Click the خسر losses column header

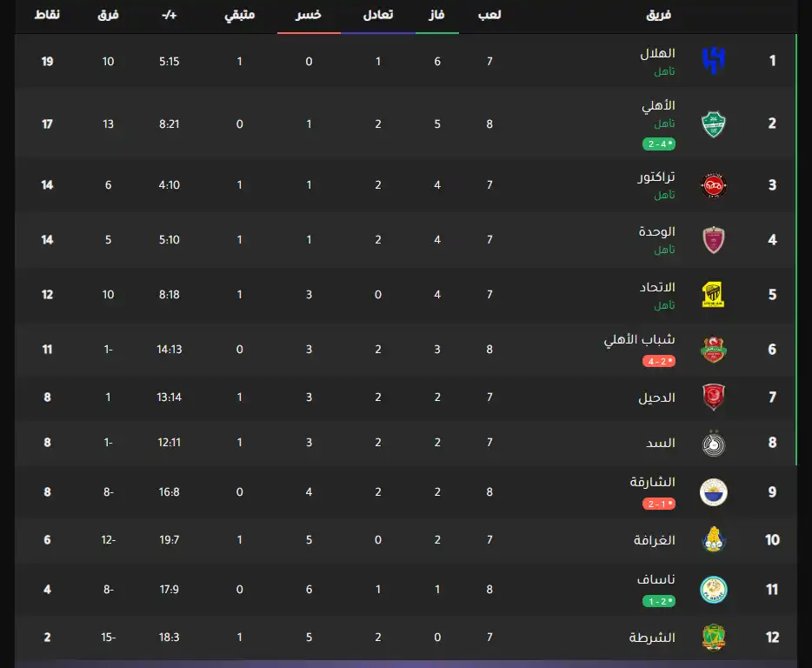click(309, 15)
